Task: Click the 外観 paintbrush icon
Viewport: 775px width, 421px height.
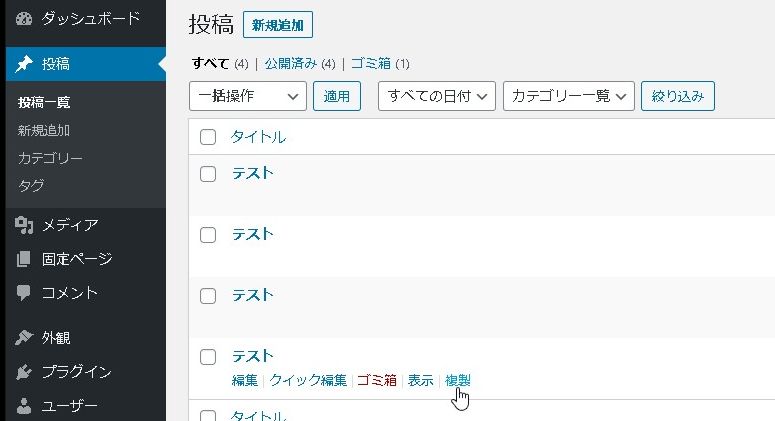Action: click(25, 338)
